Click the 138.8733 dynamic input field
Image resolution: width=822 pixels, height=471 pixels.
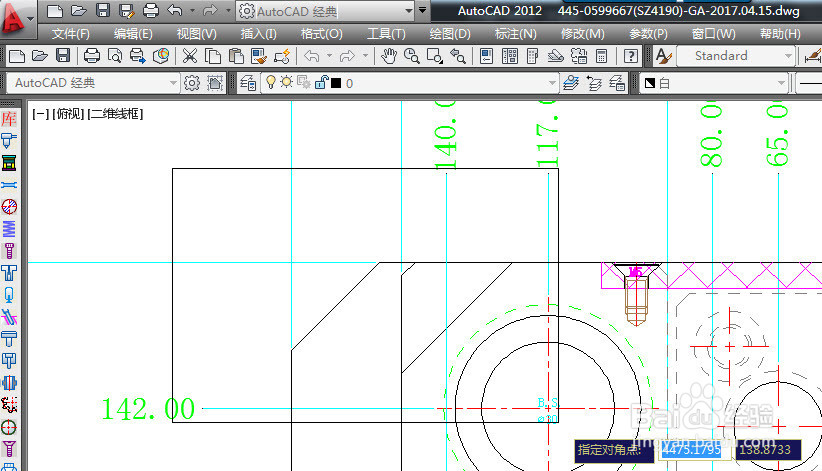pyautogui.click(x=768, y=449)
